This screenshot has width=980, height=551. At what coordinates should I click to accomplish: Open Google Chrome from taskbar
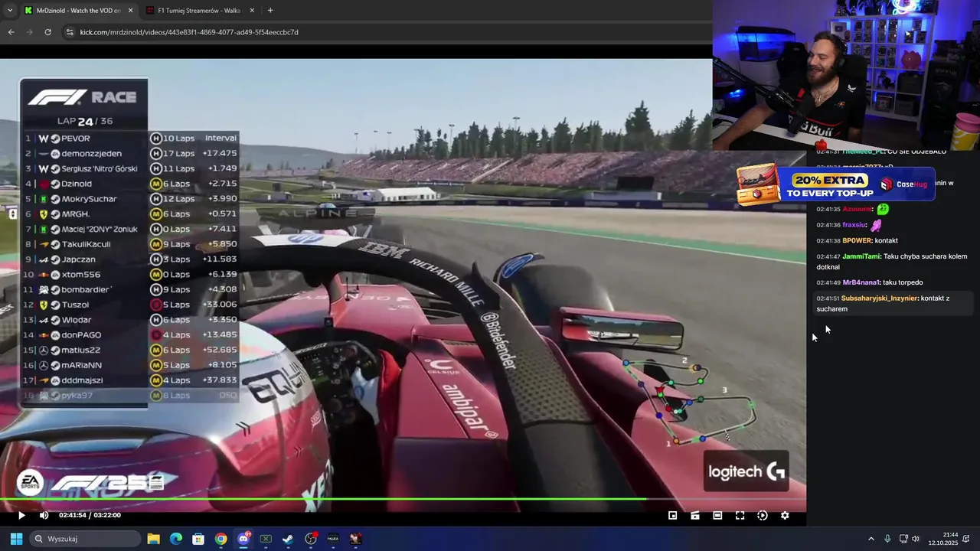click(220, 539)
